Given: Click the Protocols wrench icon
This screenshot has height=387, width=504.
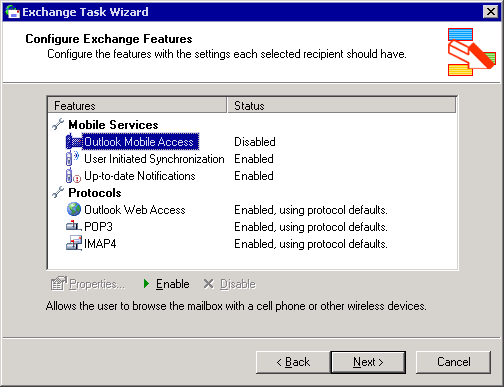Looking at the screenshot, I should 58,192.
